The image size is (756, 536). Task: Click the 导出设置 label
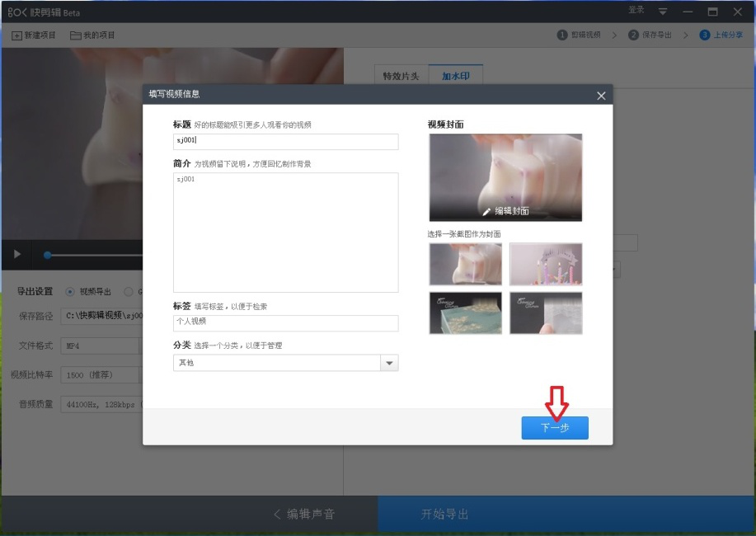pos(35,291)
